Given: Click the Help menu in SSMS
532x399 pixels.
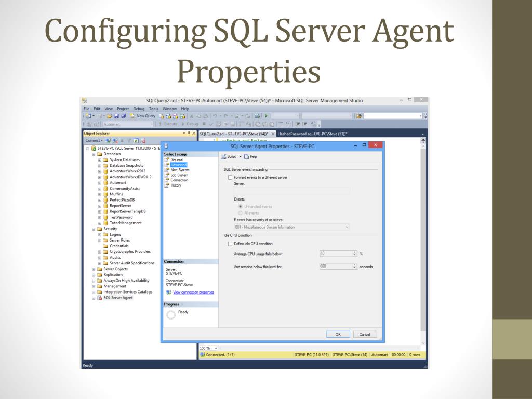Looking at the screenshot, I should [x=185, y=109].
